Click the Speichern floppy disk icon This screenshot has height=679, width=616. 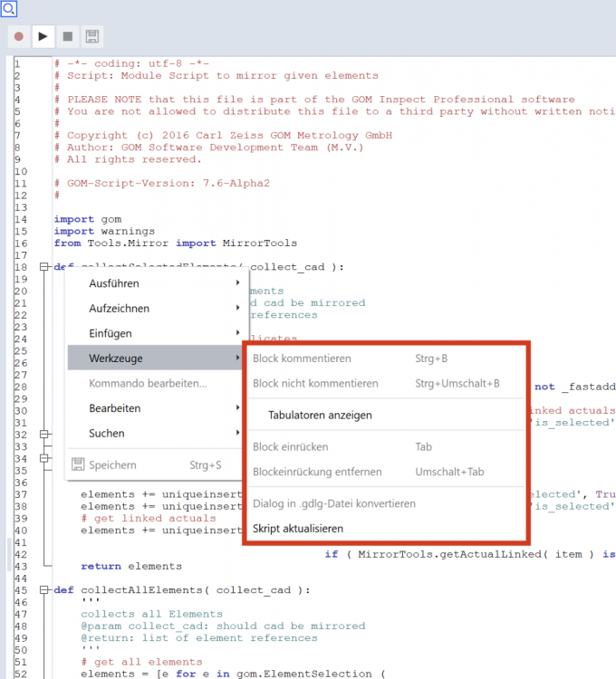[x=77, y=465]
